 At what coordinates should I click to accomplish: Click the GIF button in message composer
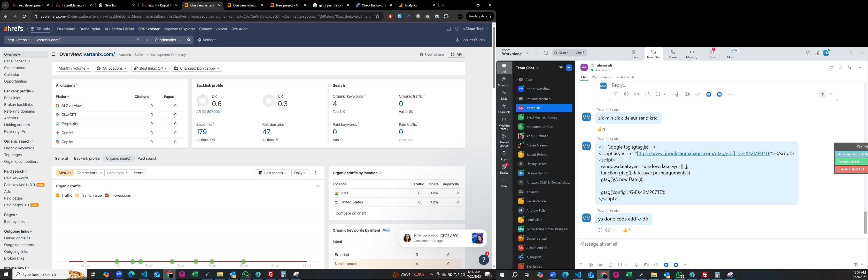[600, 265]
